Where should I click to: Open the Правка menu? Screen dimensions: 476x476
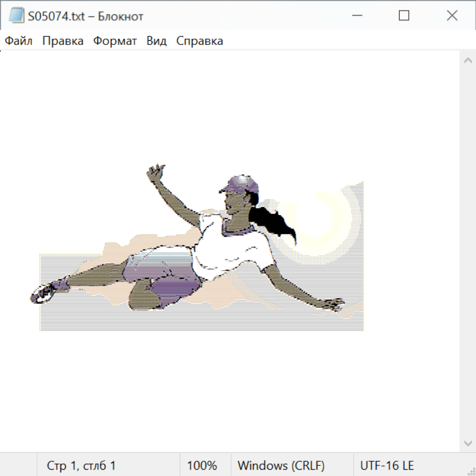pyautogui.click(x=63, y=41)
